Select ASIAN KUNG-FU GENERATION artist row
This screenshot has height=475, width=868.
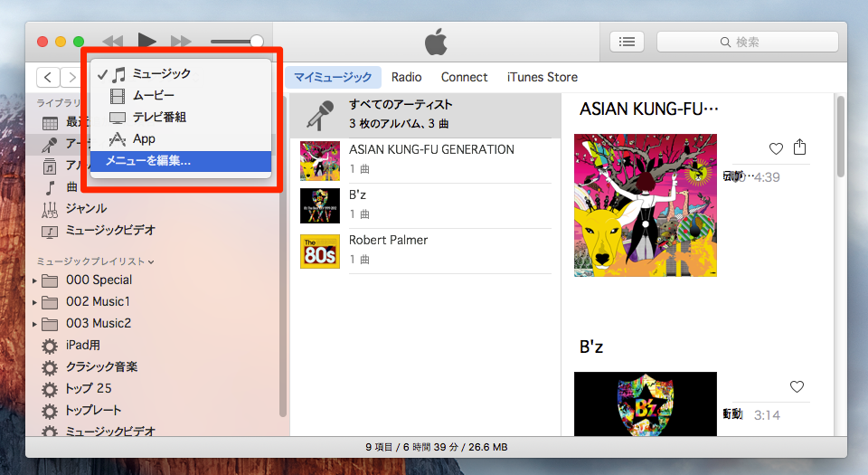pos(425,160)
